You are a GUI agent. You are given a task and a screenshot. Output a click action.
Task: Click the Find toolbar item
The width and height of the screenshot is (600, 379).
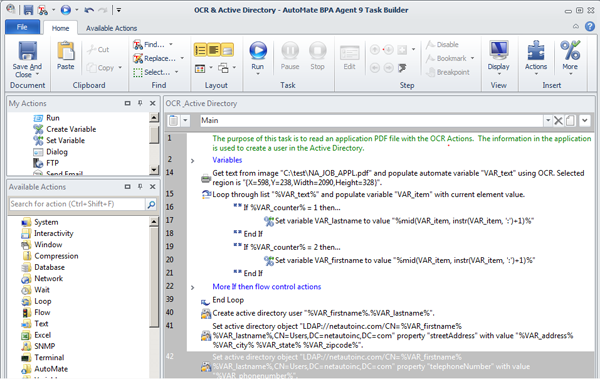tap(152, 44)
